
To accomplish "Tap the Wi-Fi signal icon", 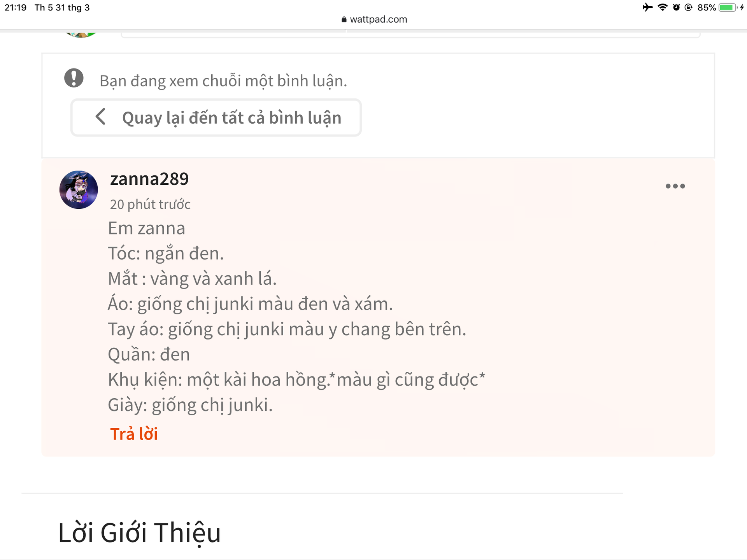I will pyautogui.click(x=663, y=7).
